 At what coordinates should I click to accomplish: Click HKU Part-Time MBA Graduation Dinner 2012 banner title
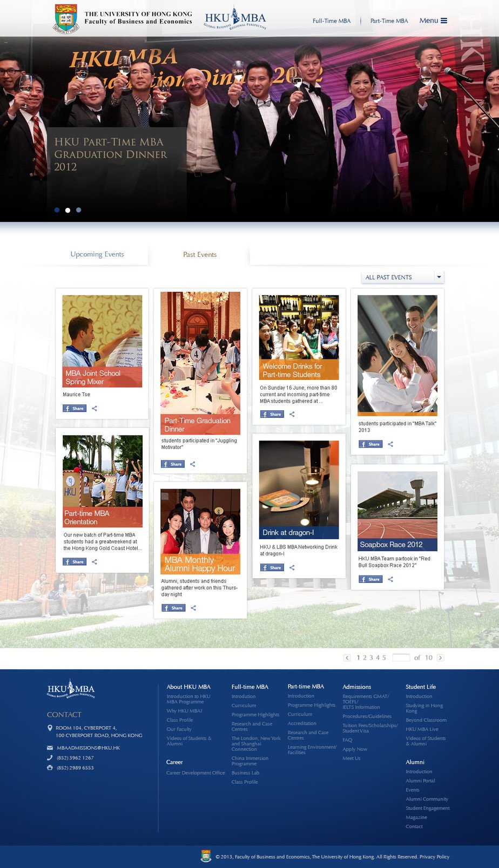point(111,154)
